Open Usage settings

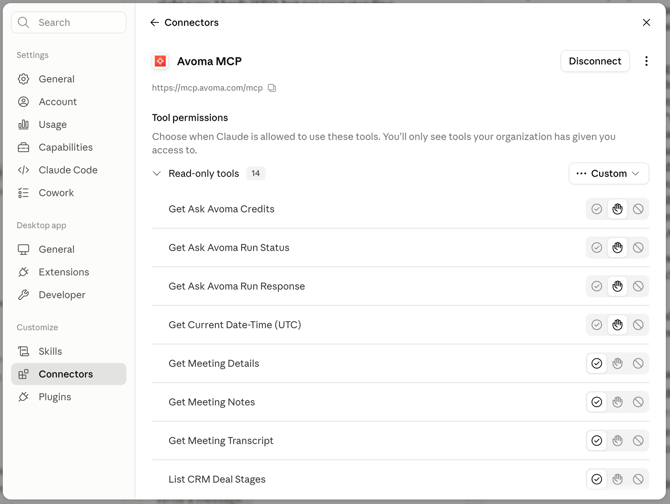pos(69,124)
